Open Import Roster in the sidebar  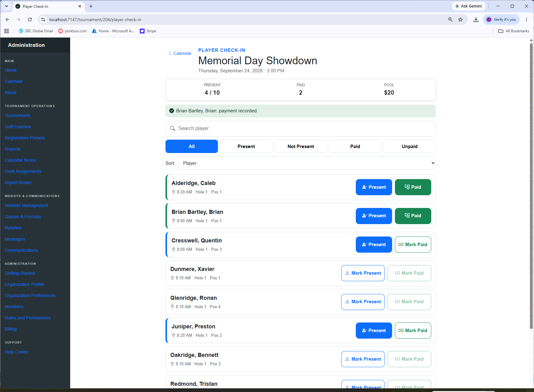point(18,182)
